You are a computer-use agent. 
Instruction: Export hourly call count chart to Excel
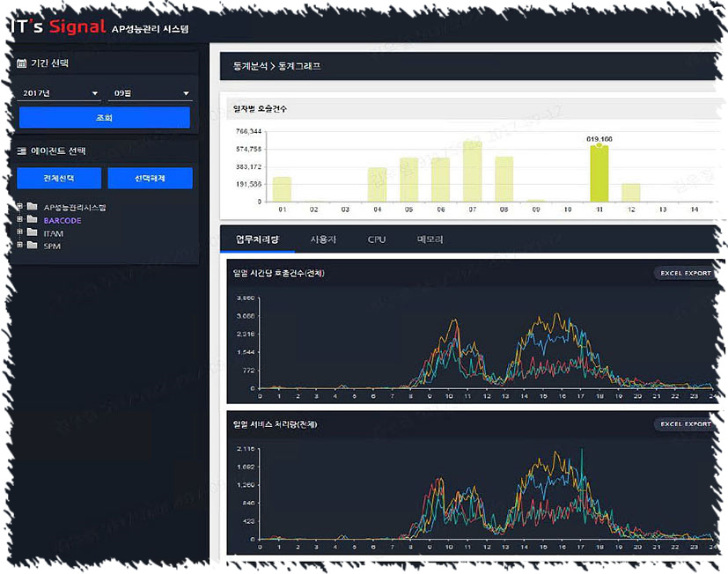click(x=685, y=273)
